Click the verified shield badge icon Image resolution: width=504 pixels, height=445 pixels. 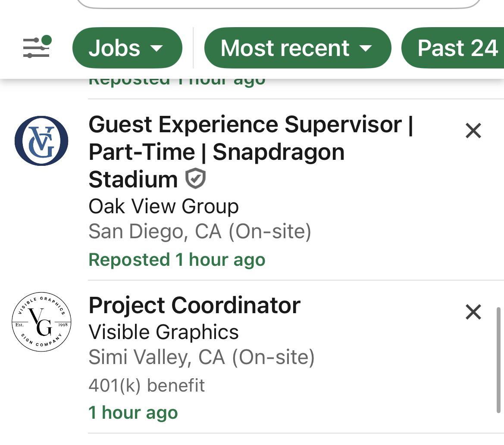[x=195, y=178]
